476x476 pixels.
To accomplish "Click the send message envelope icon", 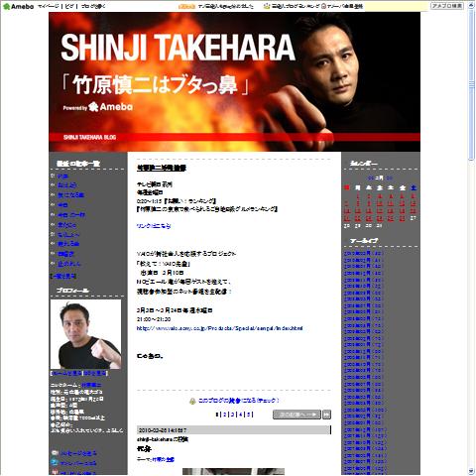I will tap(55, 453).
